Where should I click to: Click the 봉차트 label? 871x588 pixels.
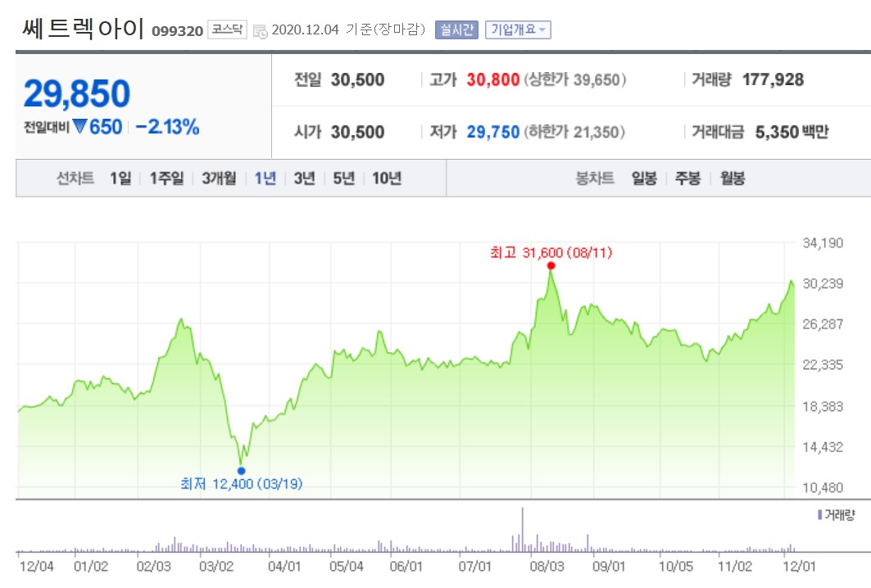point(594,179)
